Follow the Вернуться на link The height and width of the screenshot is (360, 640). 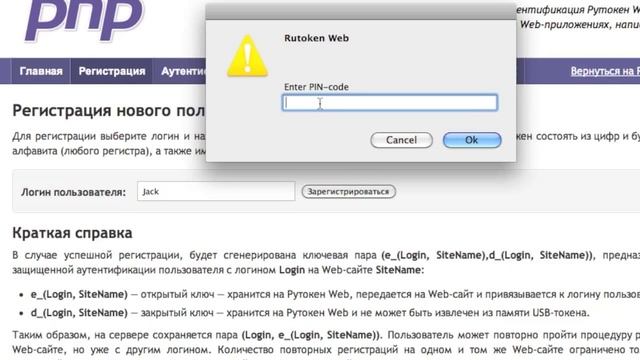[605, 71]
